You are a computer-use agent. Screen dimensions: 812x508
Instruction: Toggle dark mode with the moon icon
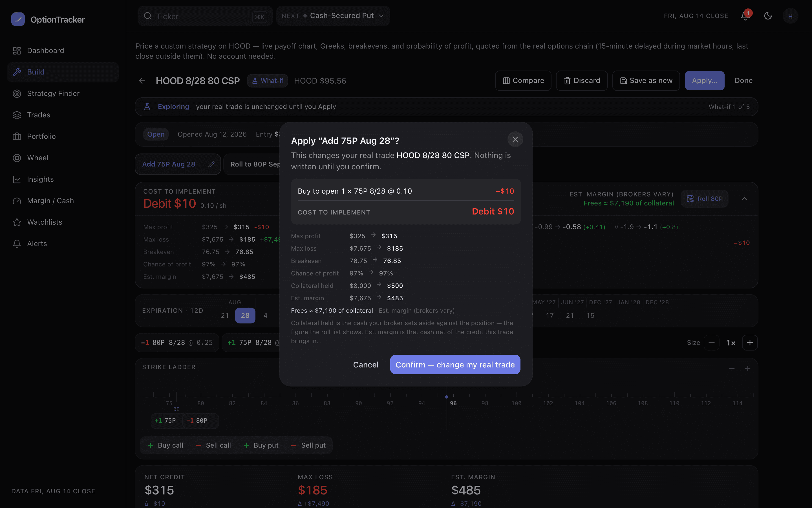tap(768, 16)
